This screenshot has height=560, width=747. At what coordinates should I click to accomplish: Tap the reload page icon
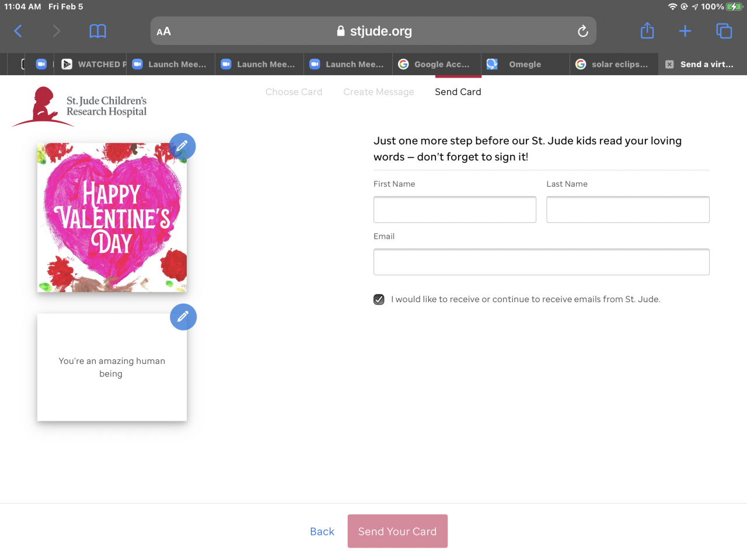(582, 32)
